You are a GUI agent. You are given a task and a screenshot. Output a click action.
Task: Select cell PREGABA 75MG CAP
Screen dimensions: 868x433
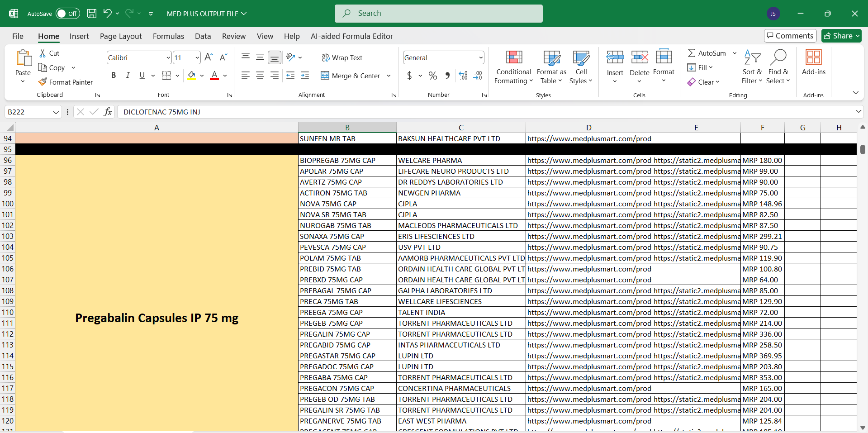coord(347,377)
